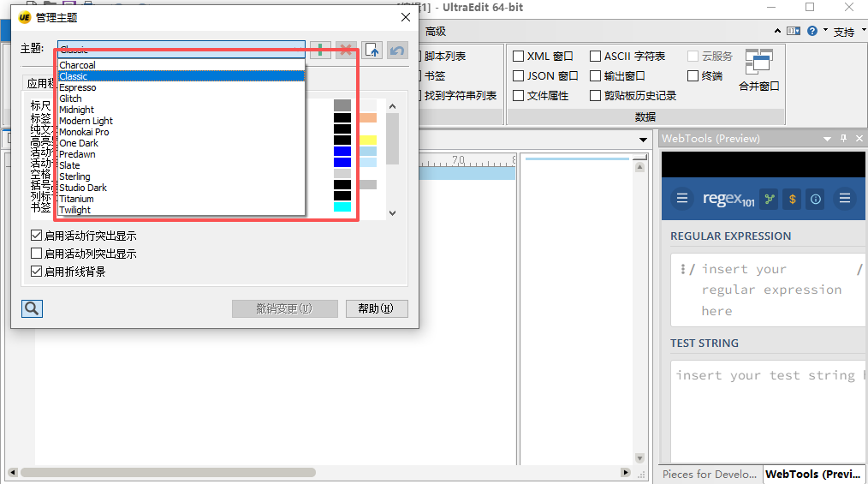Select the Sterling theme entry

coord(181,176)
